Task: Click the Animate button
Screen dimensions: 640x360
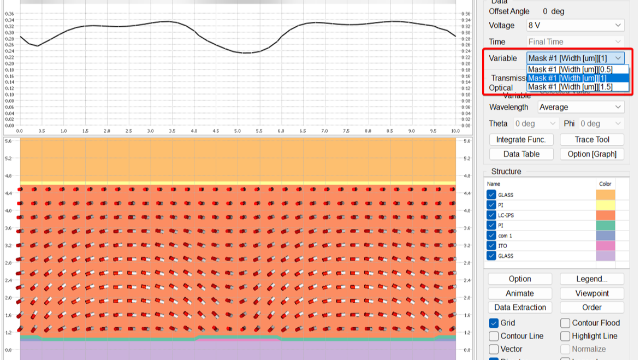Action: point(520,293)
